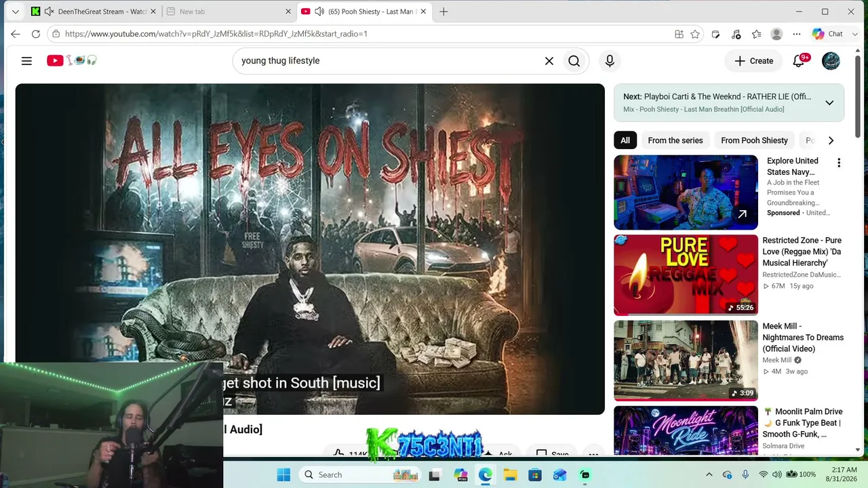868x488 pixels.
Task: Expand the chevron beside Copilot Chat
Action: tap(854, 34)
